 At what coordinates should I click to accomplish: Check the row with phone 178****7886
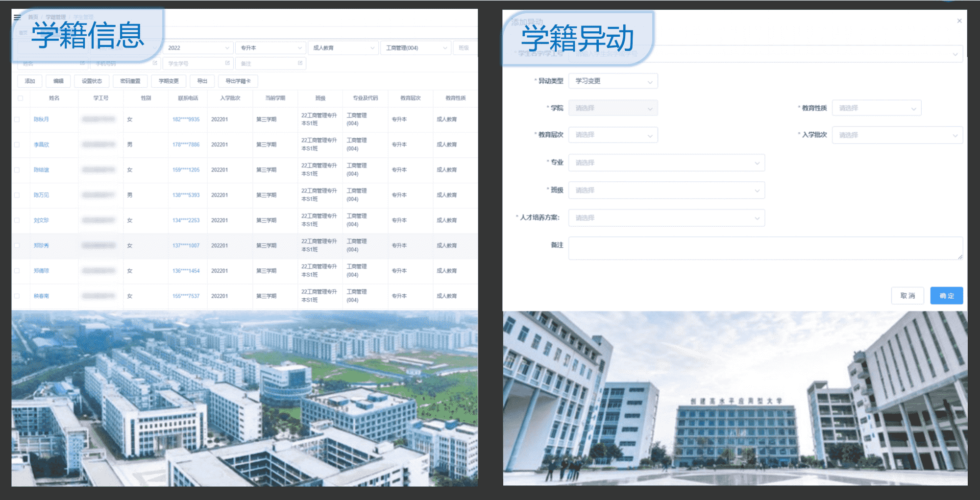point(17,144)
